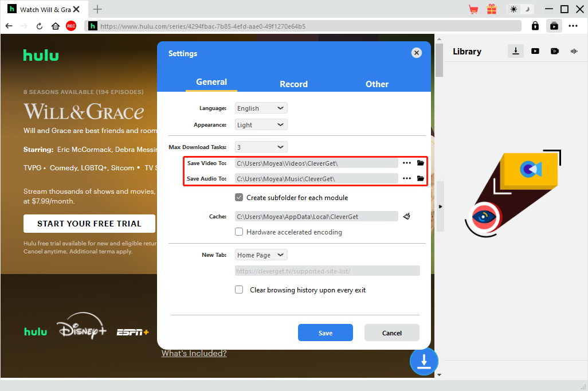Open the Downloading panel in Library

tap(515, 50)
